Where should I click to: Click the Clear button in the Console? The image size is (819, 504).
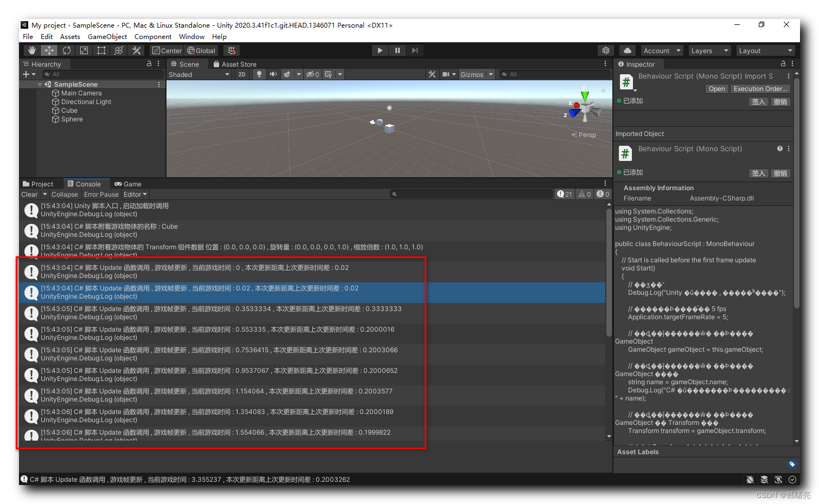click(x=29, y=194)
